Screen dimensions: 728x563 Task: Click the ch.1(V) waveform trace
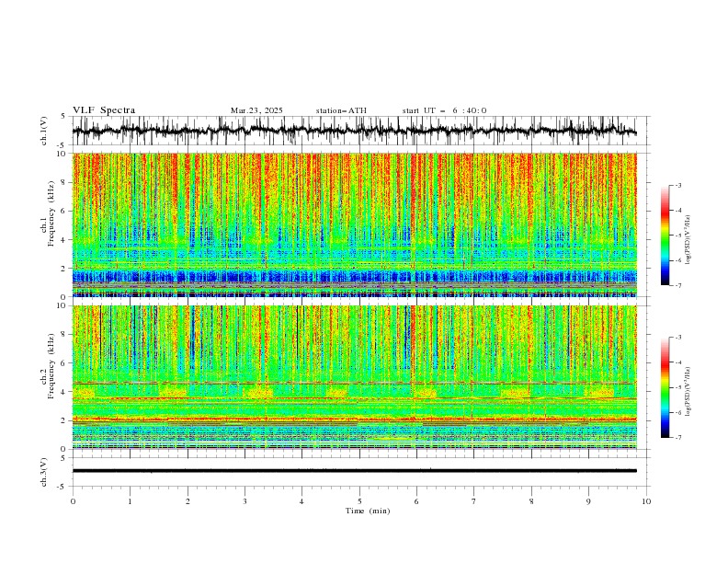355,131
